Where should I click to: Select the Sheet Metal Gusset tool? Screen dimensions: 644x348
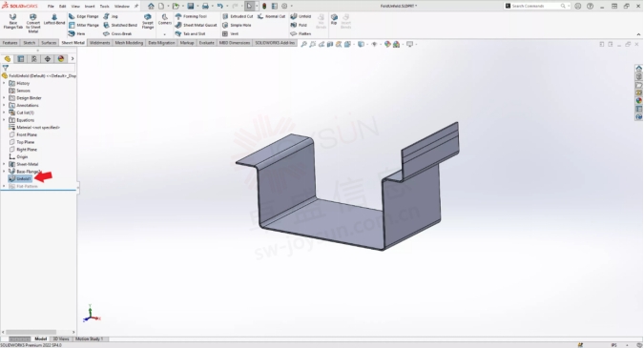pos(196,25)
